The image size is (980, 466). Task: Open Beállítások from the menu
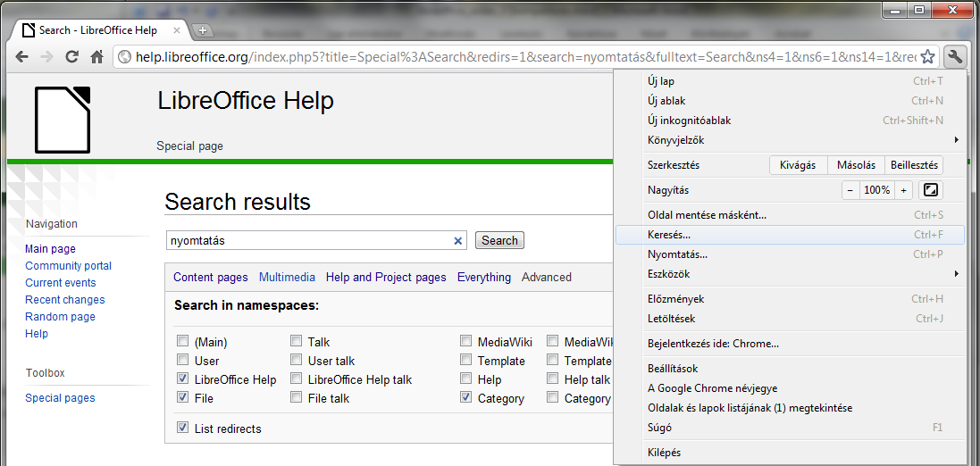pos(790,369)
